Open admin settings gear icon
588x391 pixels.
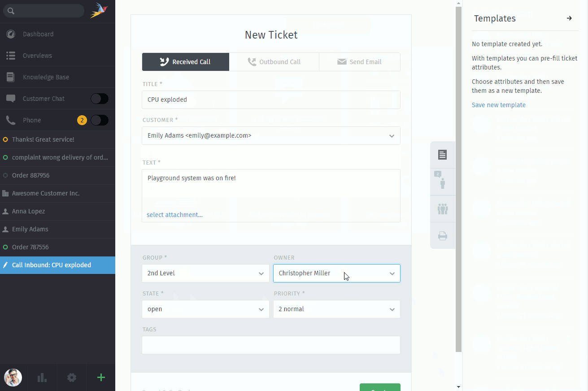point(72,378)
